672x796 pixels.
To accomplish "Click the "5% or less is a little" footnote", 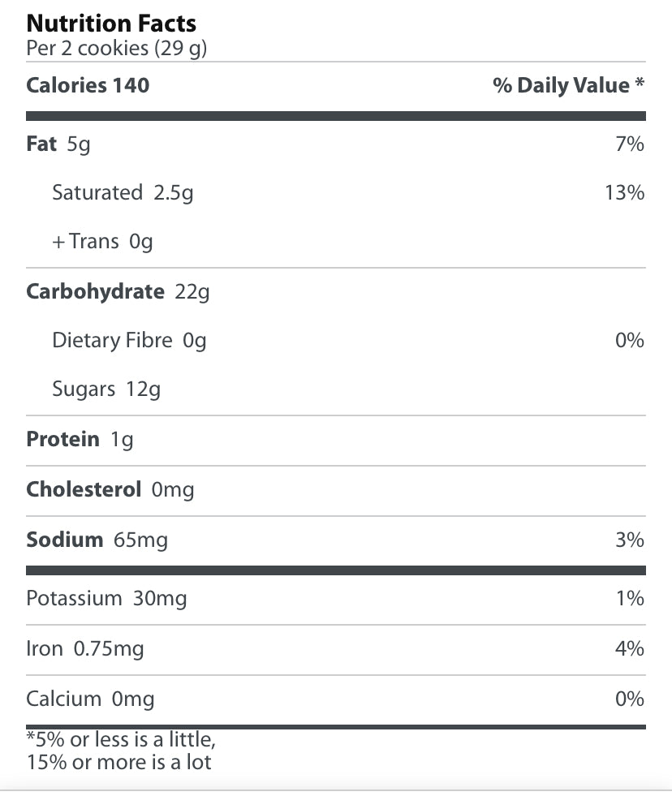I will point(121,739).
